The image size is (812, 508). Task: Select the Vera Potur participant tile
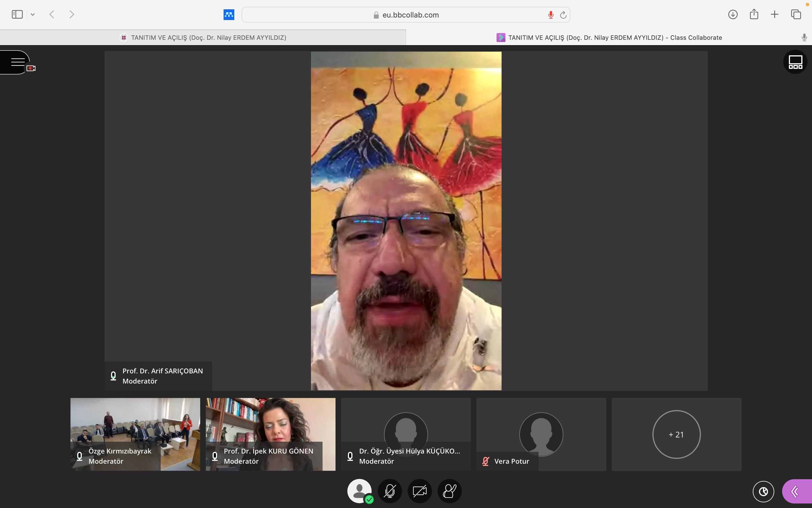[x=541, y=434]
